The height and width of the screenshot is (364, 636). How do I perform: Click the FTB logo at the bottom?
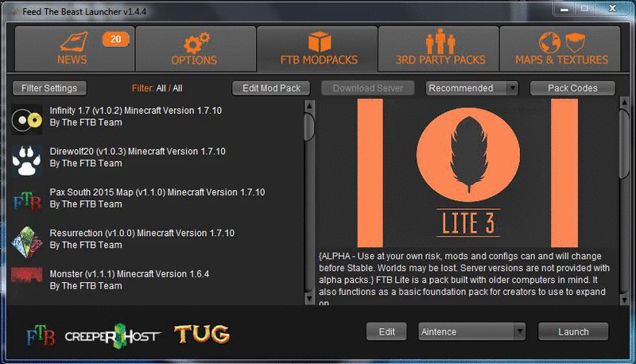click(x=41, y=335)
